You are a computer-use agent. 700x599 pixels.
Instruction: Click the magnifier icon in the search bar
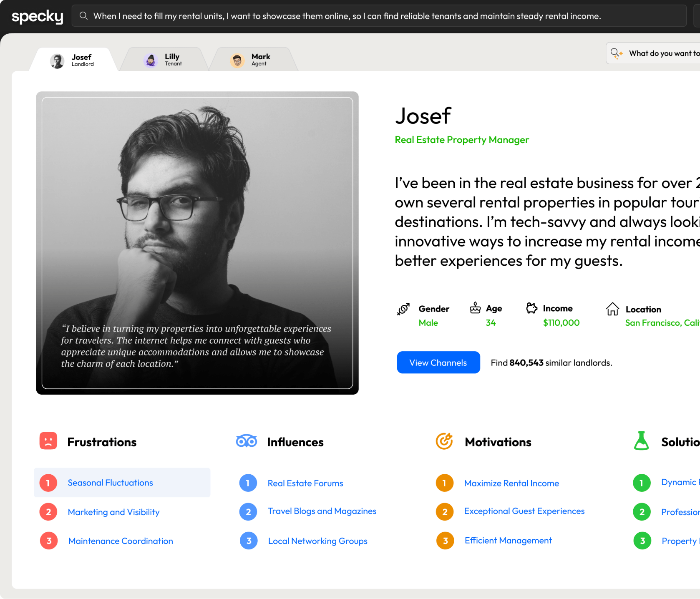click(x=83, y=15)
